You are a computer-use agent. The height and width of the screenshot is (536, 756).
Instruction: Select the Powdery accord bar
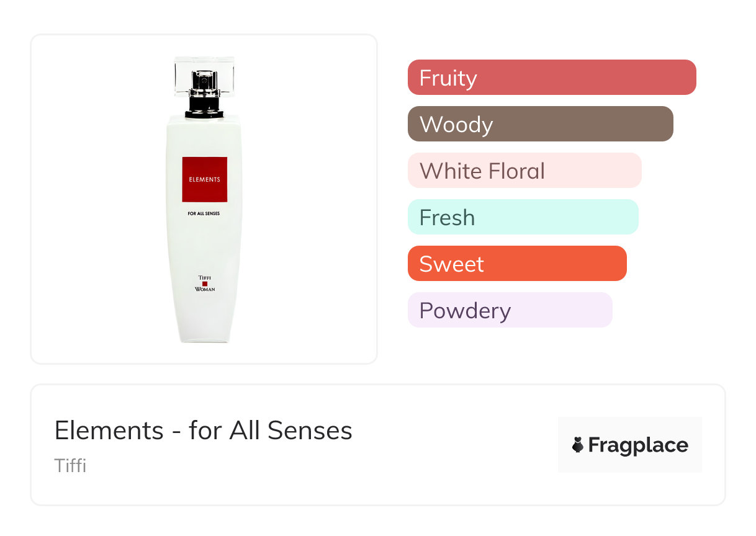[510, 310]
